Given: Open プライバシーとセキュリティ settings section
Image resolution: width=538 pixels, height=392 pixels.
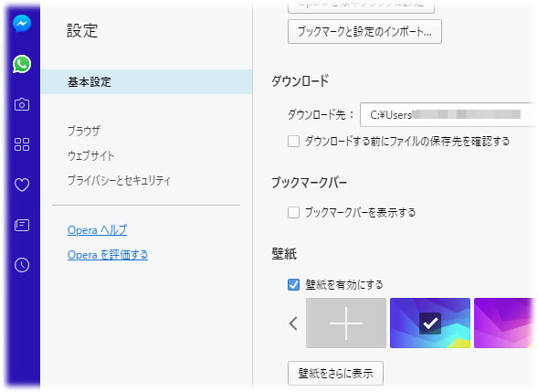Looking at the screenshot, I should click(119, 180).
